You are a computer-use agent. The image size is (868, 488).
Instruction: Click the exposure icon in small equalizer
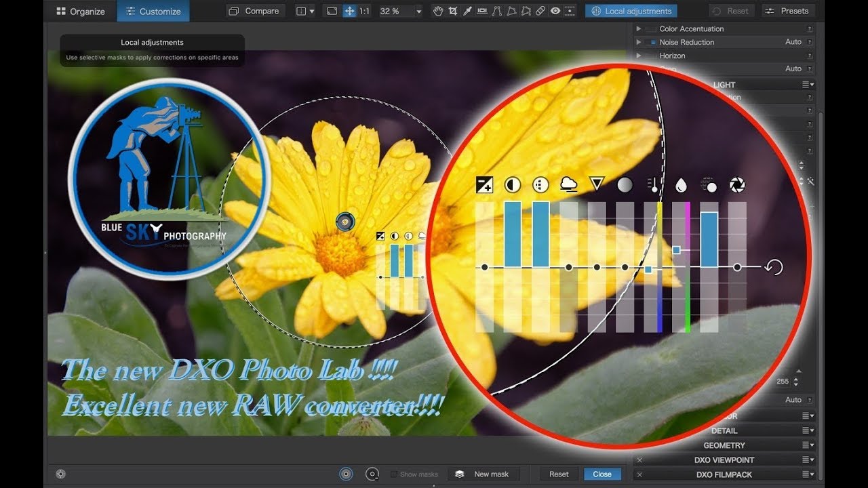pyautogui.click(x=380, y=236)
